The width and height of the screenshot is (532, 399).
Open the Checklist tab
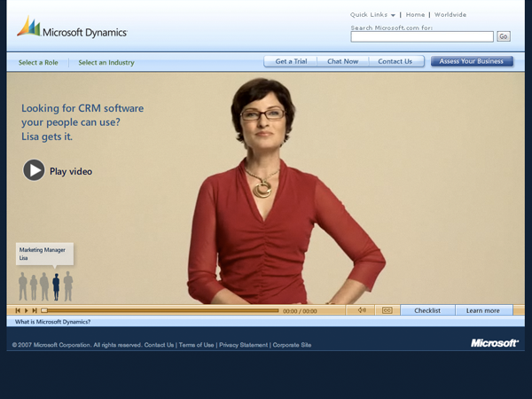[x=427, y=310]
